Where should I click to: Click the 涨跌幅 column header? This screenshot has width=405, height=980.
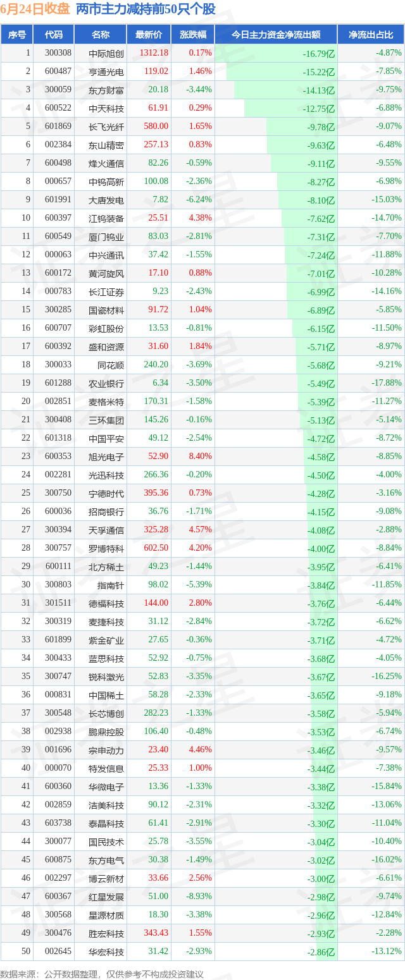point(192,35)
